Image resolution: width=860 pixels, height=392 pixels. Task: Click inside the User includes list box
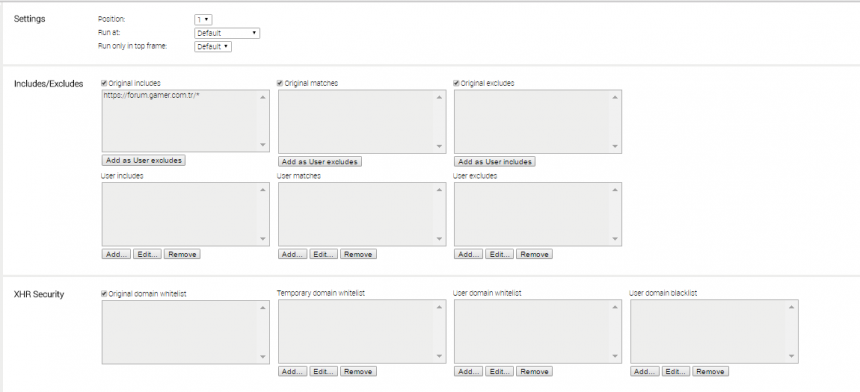coord(185,214)
